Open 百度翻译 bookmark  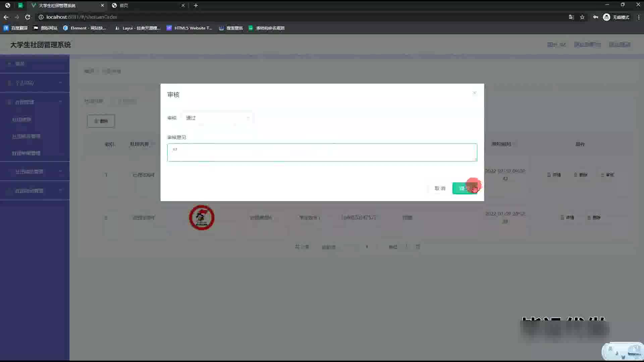point(16,28)
